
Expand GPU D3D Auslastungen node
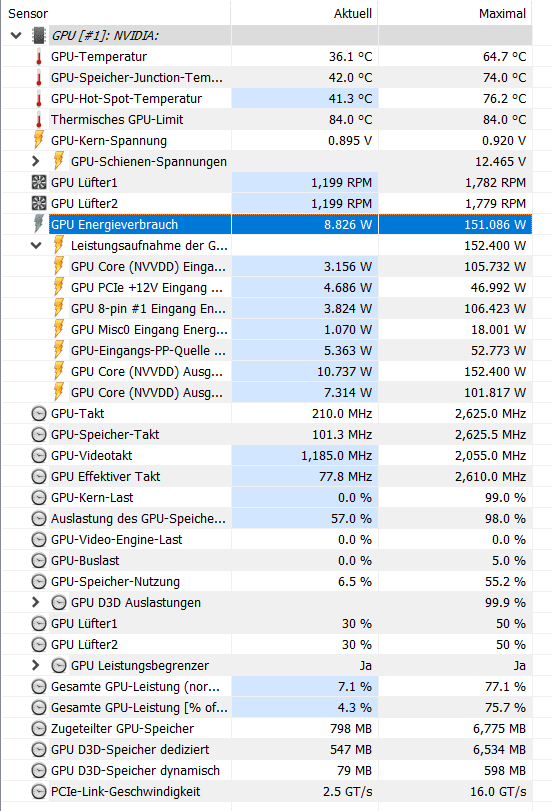pos(36,603)
